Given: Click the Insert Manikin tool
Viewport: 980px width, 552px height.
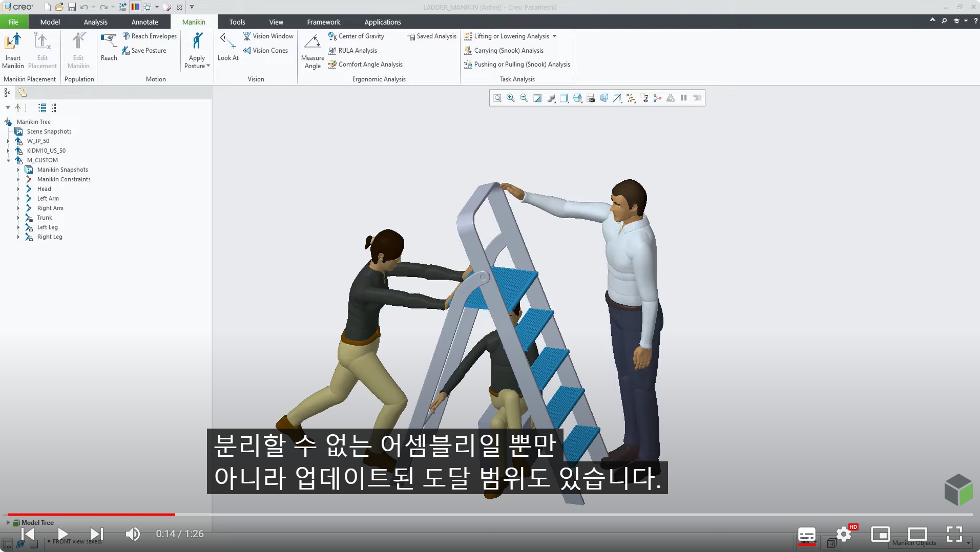Looking at the screenshot, I should [13, 50].
